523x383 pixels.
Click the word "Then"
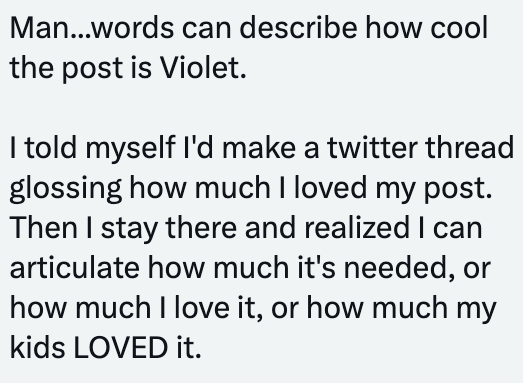point(44,228)
